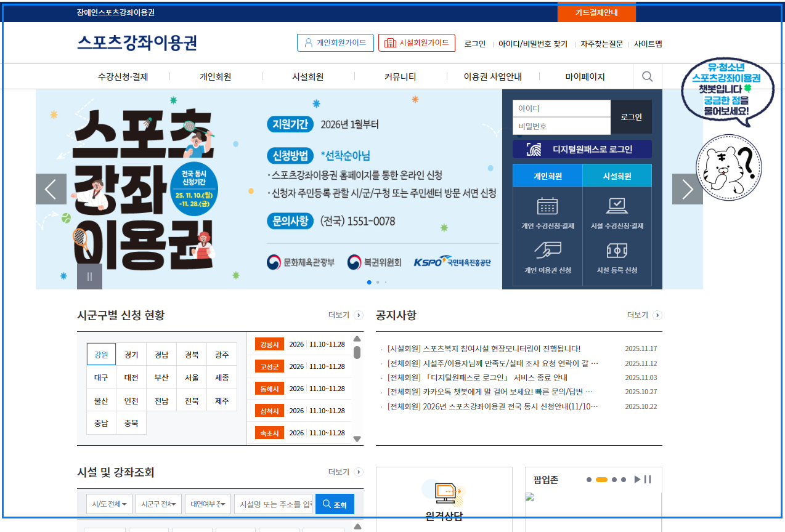Select the 경기 region tab

pos(131,353)
